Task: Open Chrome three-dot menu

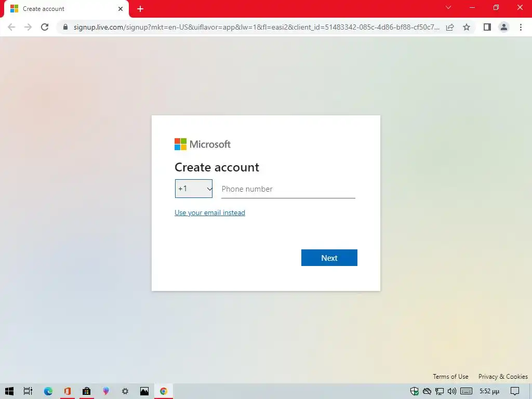Action: 521,27
